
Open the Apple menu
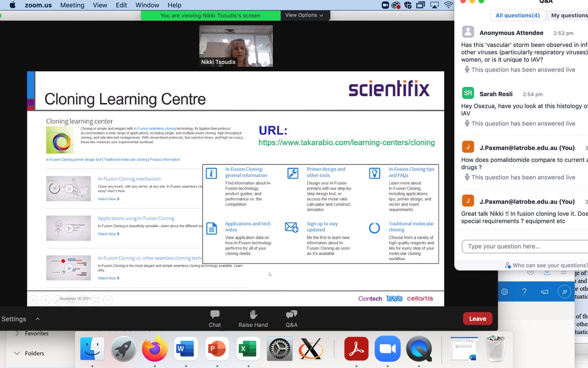tap(12, 5)
